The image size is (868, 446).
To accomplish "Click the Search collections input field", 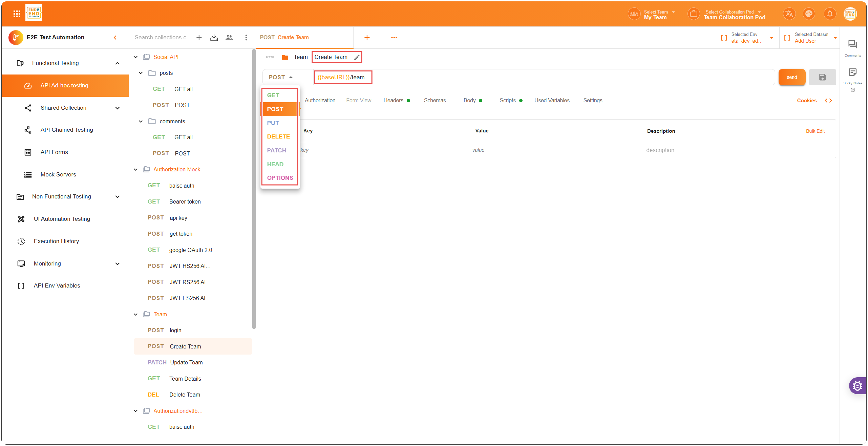I will (x=161, y=38).
